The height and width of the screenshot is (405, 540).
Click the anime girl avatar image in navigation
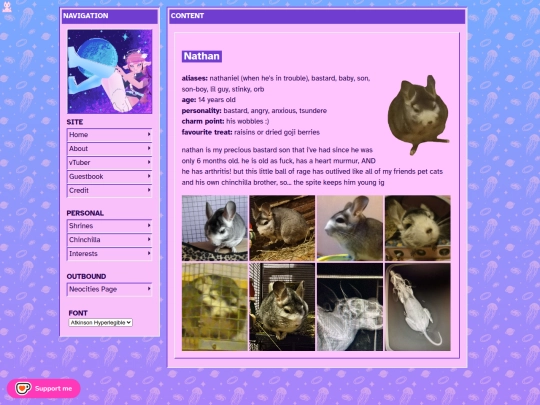(110, 72)
